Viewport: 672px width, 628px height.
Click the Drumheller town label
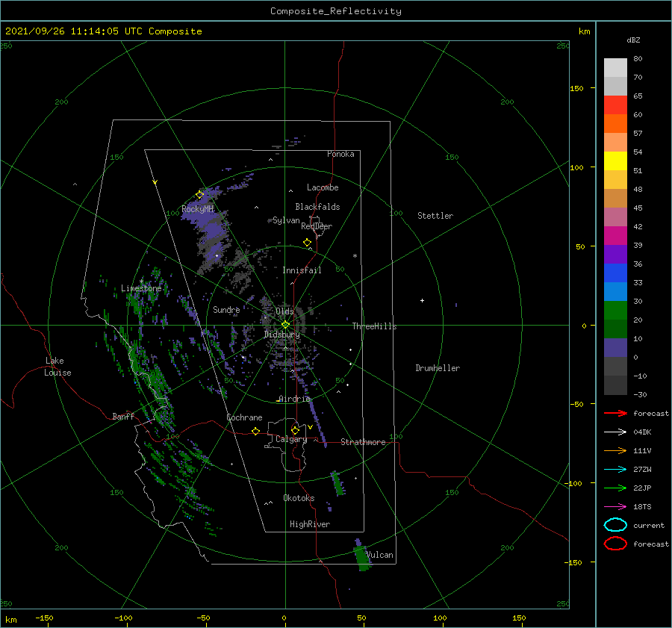(438, 368)
